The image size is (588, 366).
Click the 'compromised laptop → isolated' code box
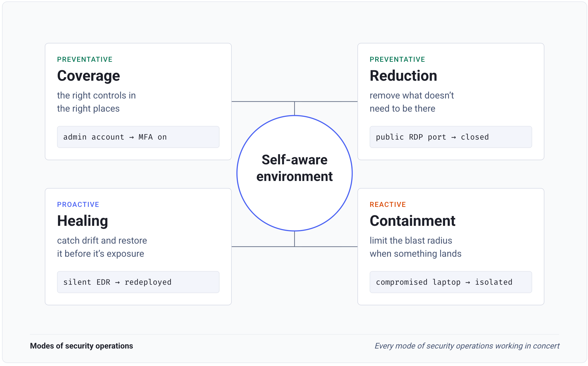tap(451, 282)
